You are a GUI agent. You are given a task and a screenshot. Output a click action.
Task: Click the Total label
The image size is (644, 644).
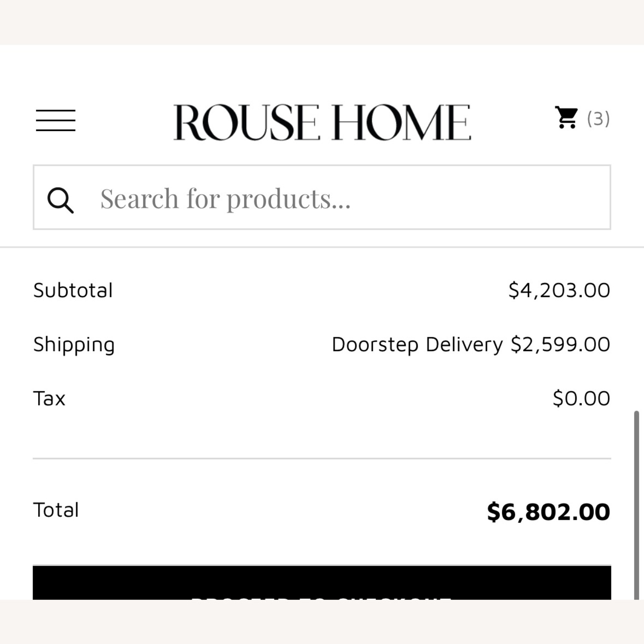[x=56, y=510]
